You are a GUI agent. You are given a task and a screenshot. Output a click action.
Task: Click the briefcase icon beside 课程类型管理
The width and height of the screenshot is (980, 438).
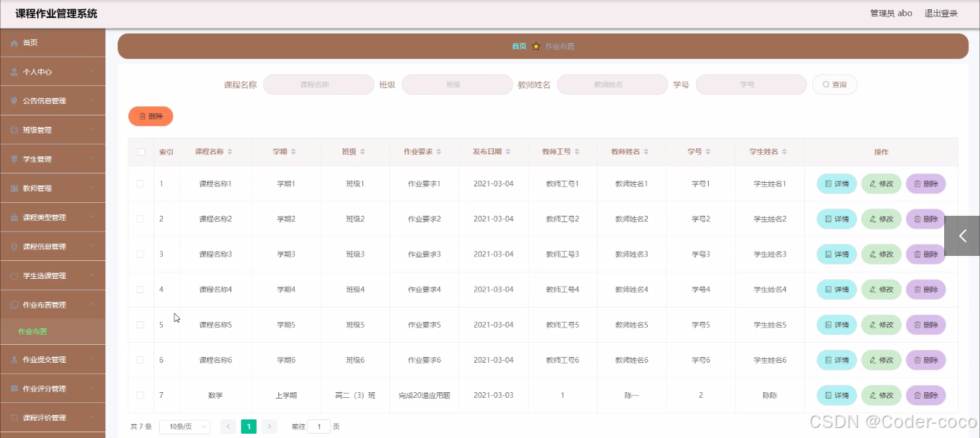point(14,217)
